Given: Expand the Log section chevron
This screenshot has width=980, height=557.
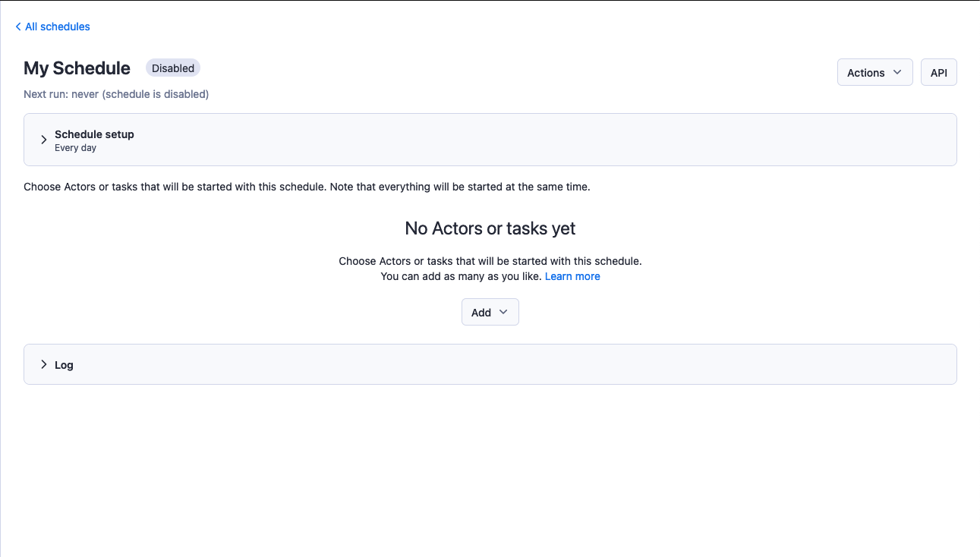Looking at the screenshot, I should point(44,364).
